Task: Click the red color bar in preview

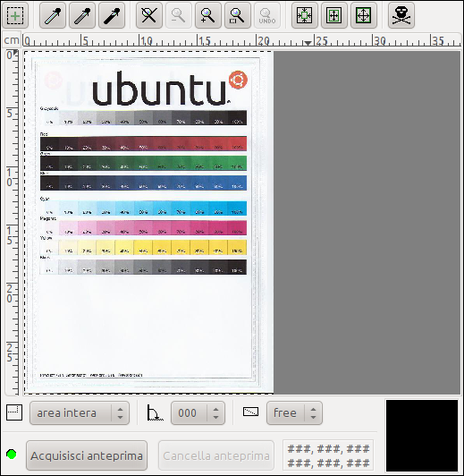Action: pyautogui.click(x=143, y=143)
